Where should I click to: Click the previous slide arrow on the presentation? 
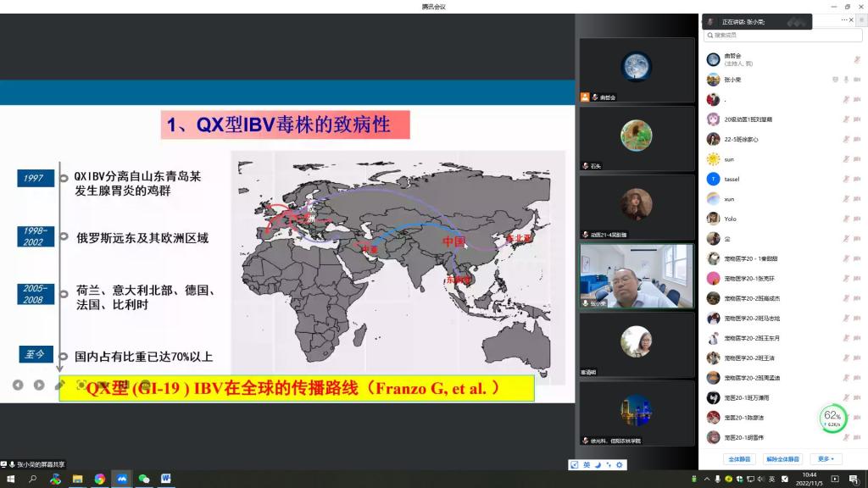(18, 385)
